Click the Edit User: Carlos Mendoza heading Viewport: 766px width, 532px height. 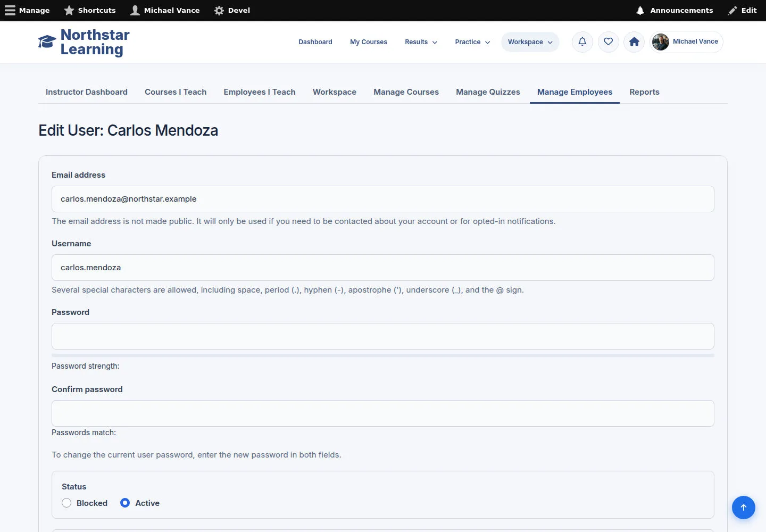[x=128, y=130]
